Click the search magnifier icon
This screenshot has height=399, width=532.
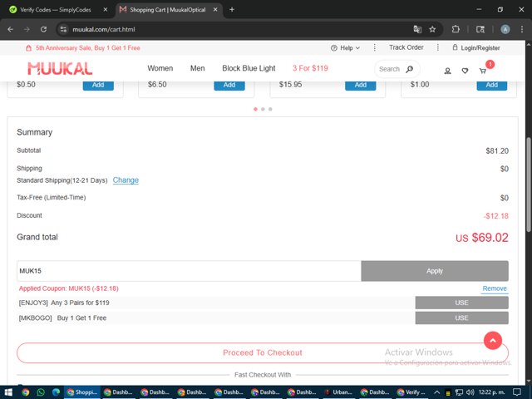point(410,69)
